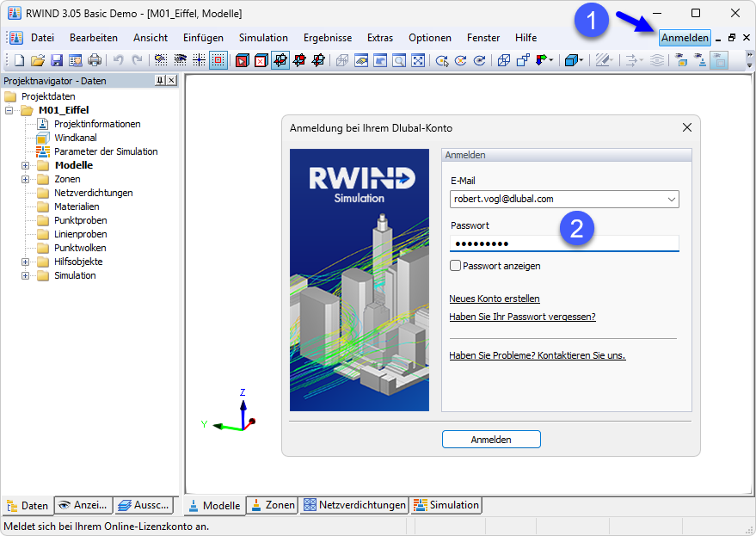Open the Bearbeiten menu
756x536 pixels.
94,38
